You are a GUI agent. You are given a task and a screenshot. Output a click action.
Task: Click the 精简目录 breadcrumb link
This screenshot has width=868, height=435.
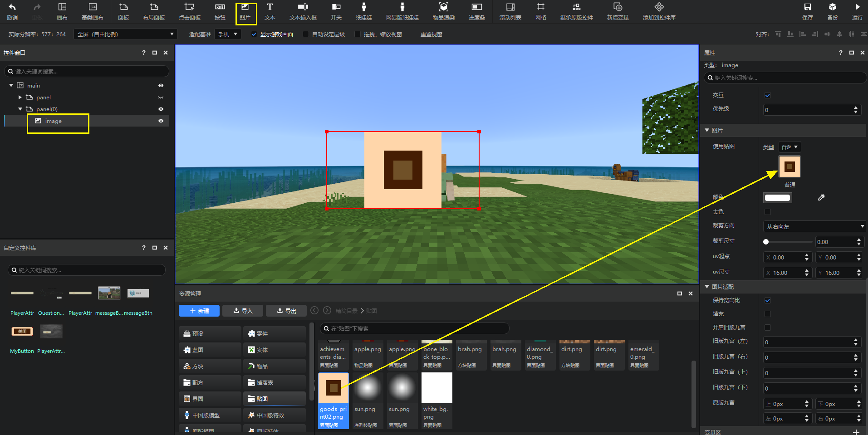346,311
